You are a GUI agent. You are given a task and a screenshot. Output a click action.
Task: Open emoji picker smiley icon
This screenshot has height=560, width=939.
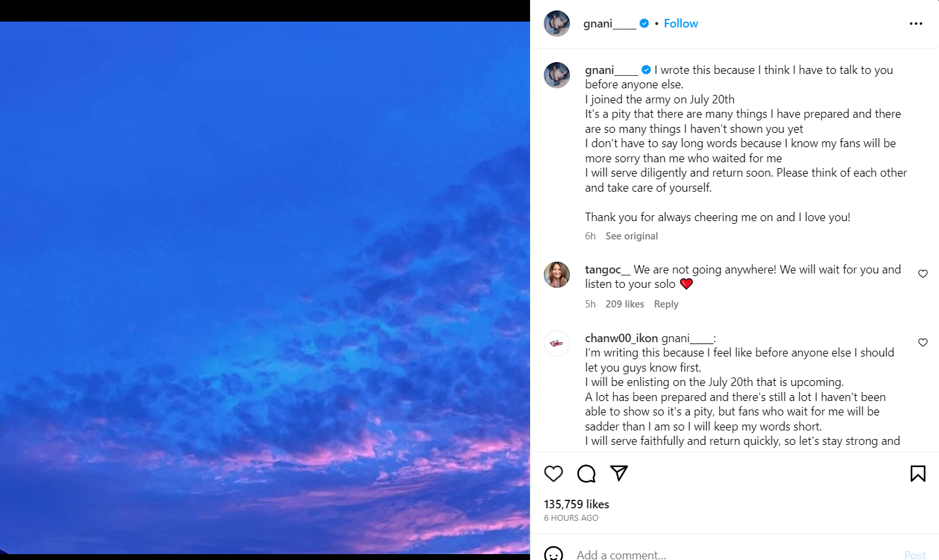[554, 554]
